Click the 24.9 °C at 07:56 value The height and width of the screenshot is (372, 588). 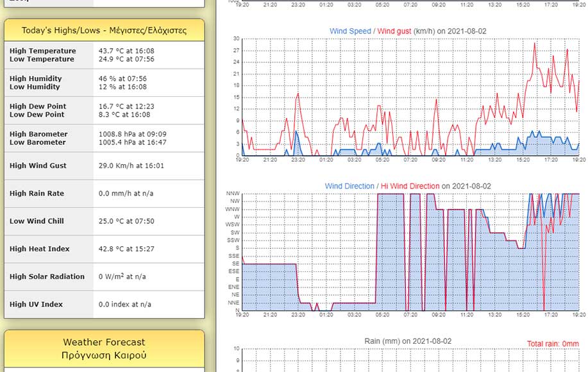coord(126,59)
